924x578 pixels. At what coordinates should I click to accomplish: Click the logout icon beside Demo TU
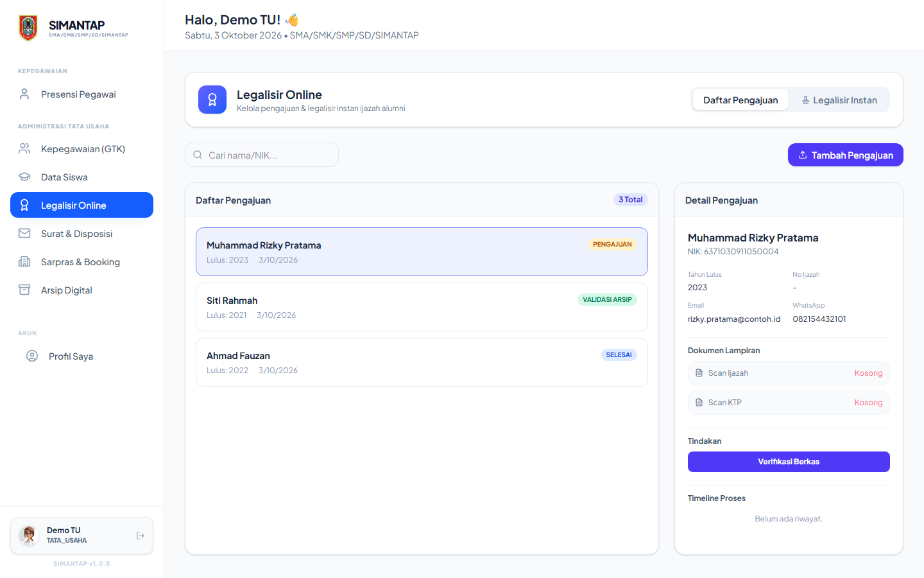point(141,536)
